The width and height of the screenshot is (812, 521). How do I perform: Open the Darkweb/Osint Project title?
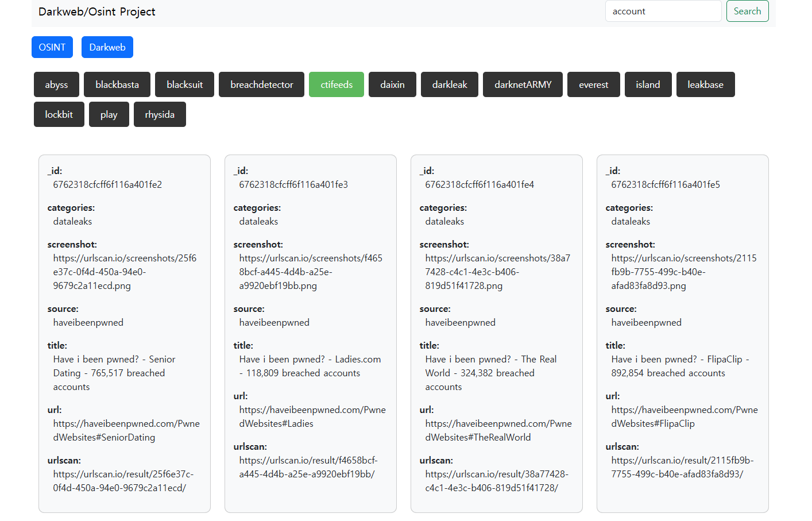[96, 11]
